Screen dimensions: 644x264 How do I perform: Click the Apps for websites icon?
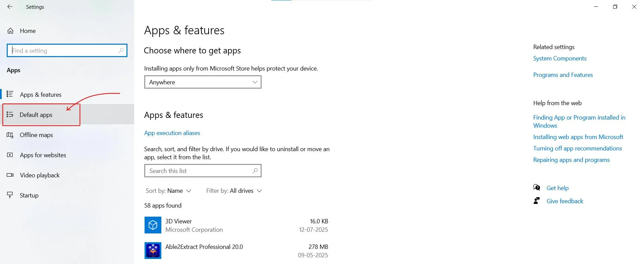pos(10,155)
